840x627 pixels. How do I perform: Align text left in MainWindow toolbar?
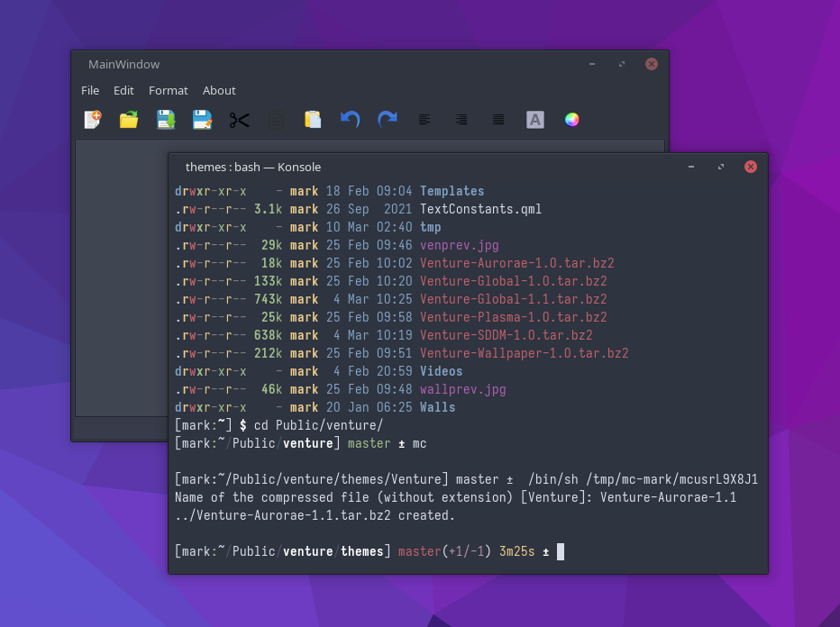click(425, 120)
